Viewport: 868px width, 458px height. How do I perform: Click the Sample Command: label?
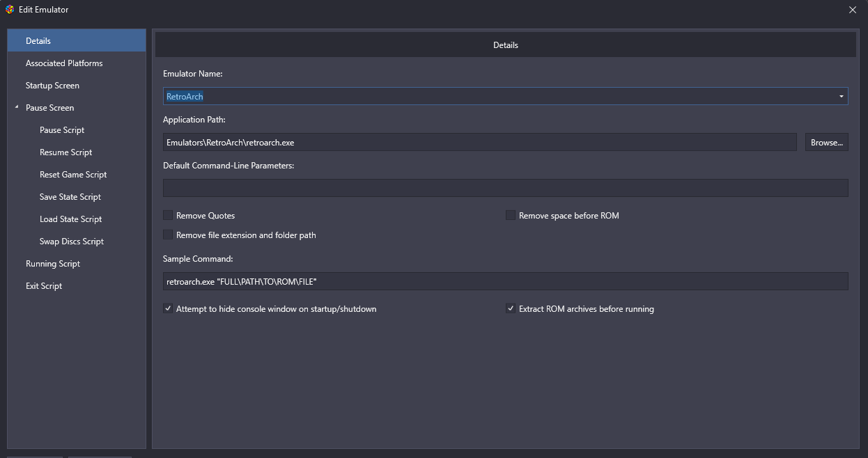tap(198, 259)
